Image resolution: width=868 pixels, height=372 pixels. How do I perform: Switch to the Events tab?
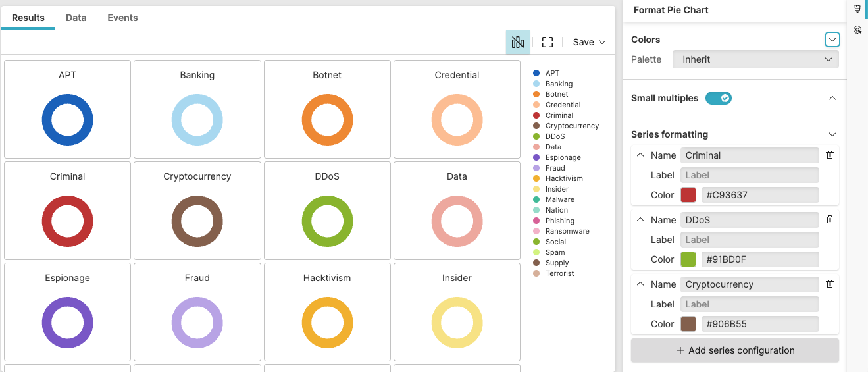(123, 18)
